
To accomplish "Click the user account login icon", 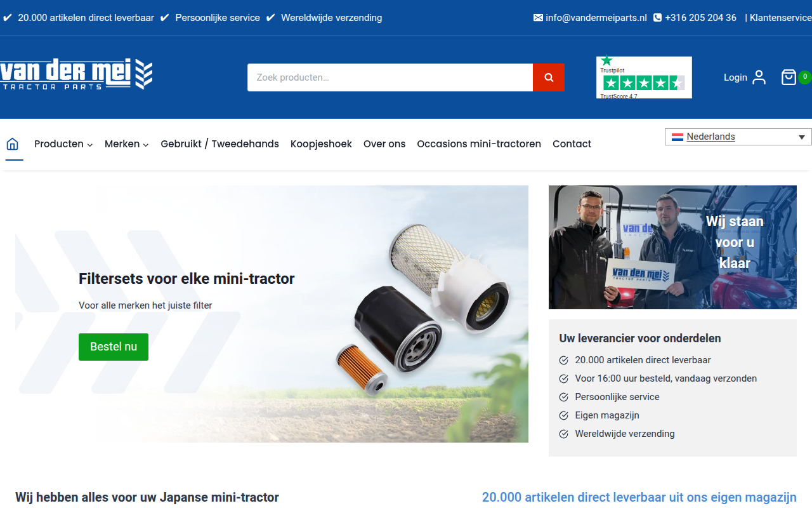I will (x=759, y=77).
